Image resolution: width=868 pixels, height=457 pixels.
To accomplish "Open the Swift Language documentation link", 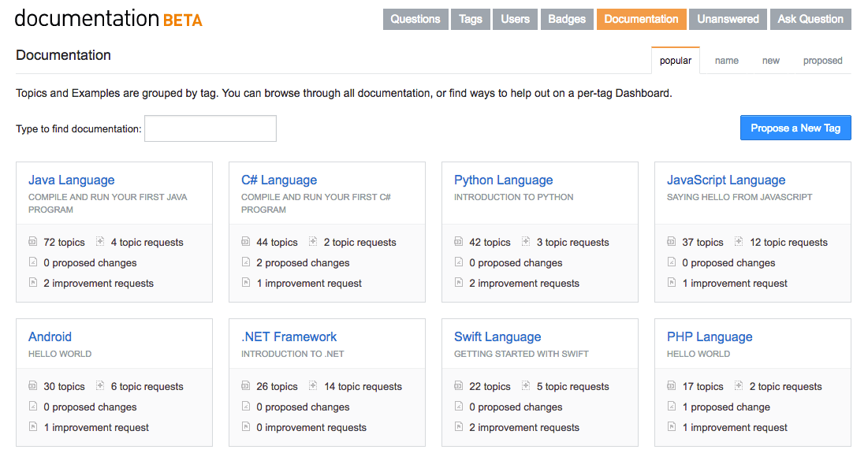I will pos(497,336).
